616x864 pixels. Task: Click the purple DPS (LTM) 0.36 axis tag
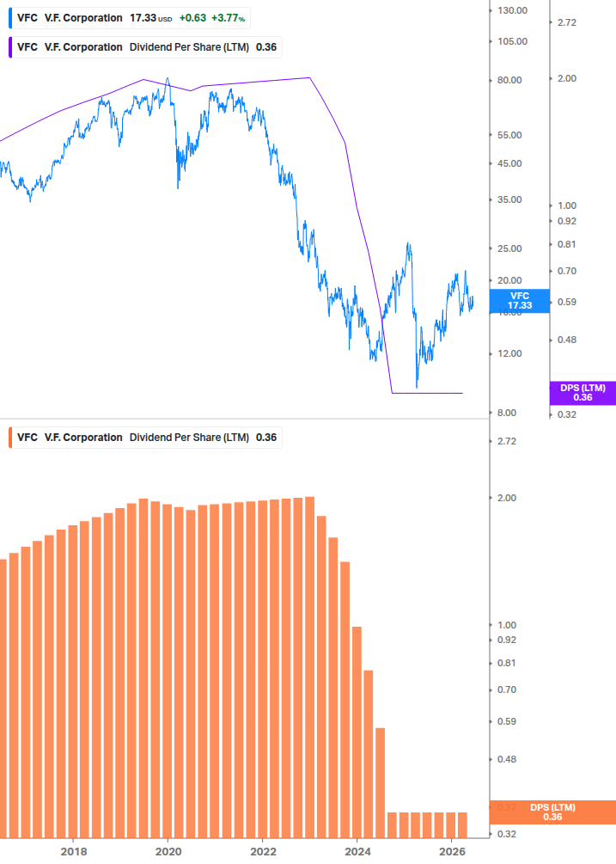582,393
